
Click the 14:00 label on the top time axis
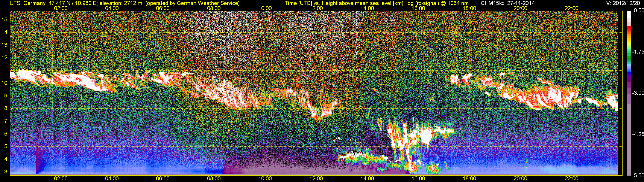tap(367, 8)
